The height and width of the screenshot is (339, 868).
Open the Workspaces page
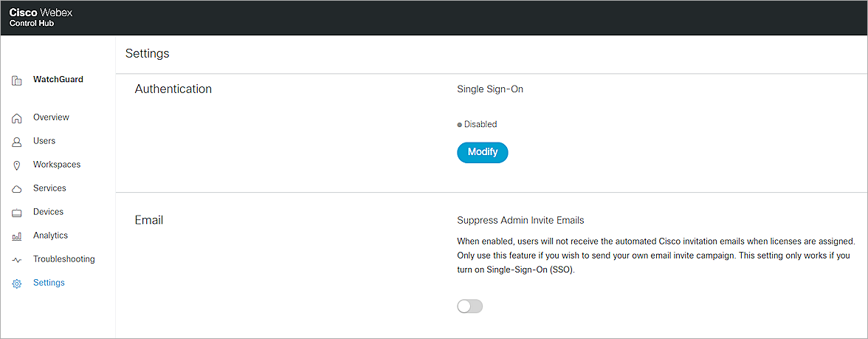click(57, 165)
